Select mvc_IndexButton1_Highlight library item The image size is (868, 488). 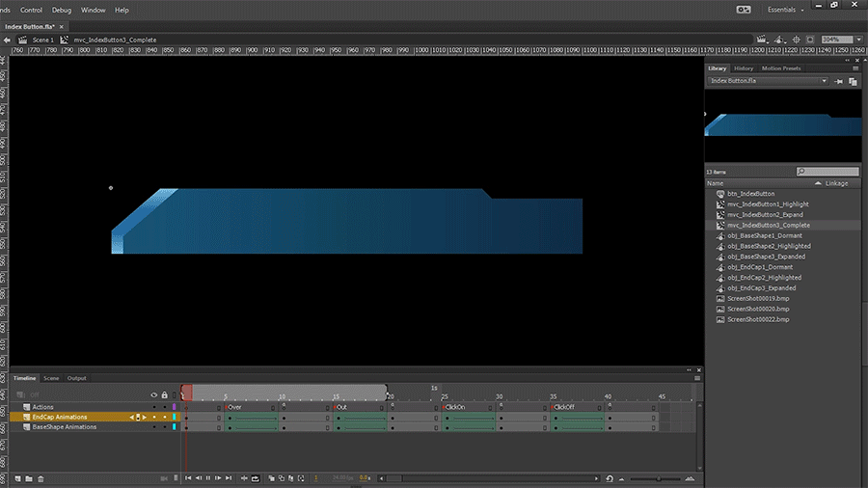click(x=768, y=204)
